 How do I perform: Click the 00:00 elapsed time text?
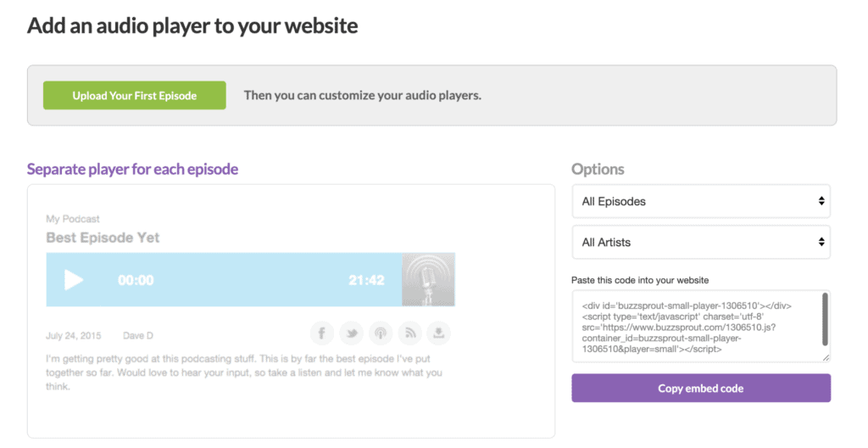pos(136,281)
